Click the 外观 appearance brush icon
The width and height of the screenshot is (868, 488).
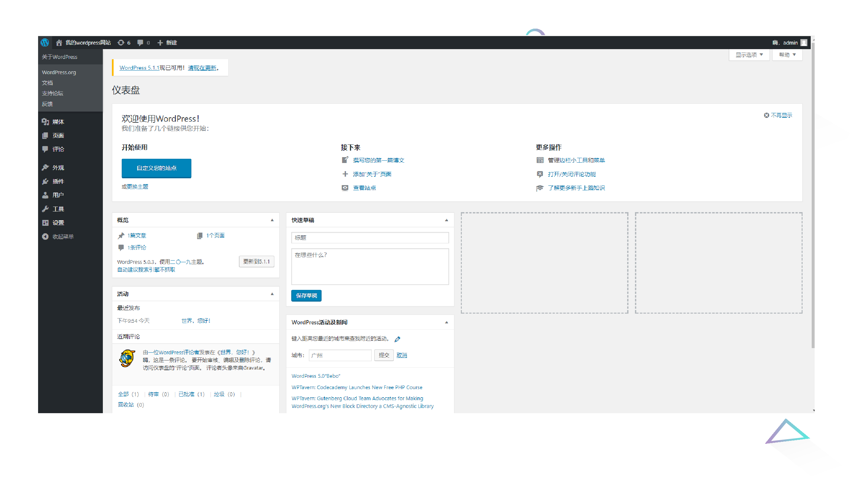click(x=46, y=167)
